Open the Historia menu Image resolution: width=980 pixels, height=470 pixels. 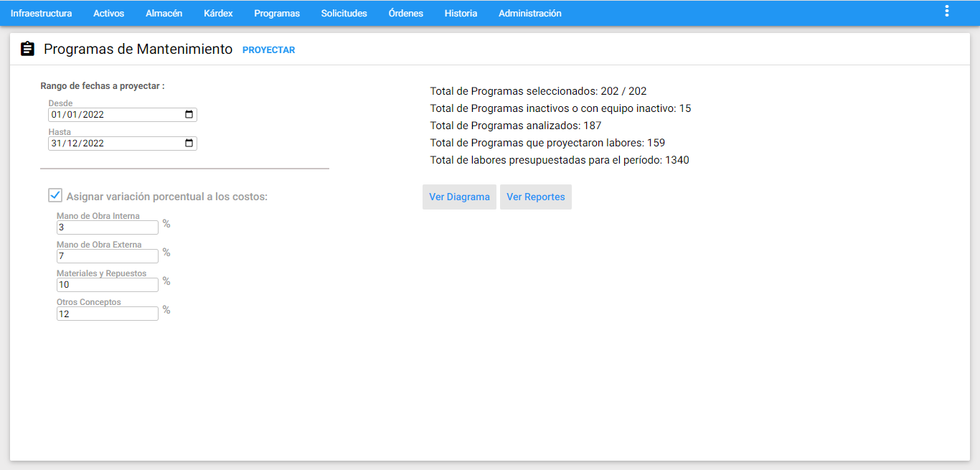[x=461, y=14]
